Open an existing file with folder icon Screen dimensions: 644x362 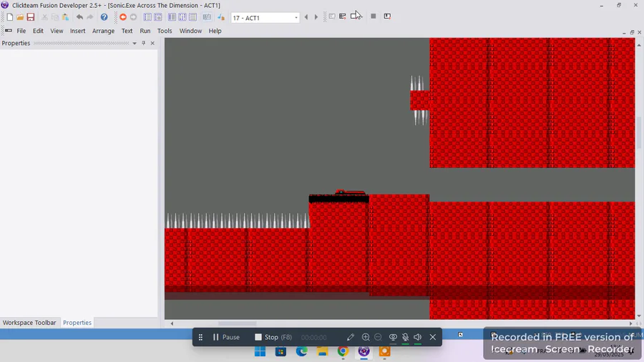click(20, 17)
